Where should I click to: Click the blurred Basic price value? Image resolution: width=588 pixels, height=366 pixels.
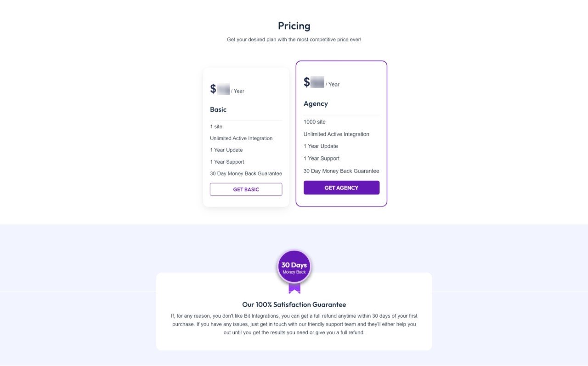pos(223,88)
